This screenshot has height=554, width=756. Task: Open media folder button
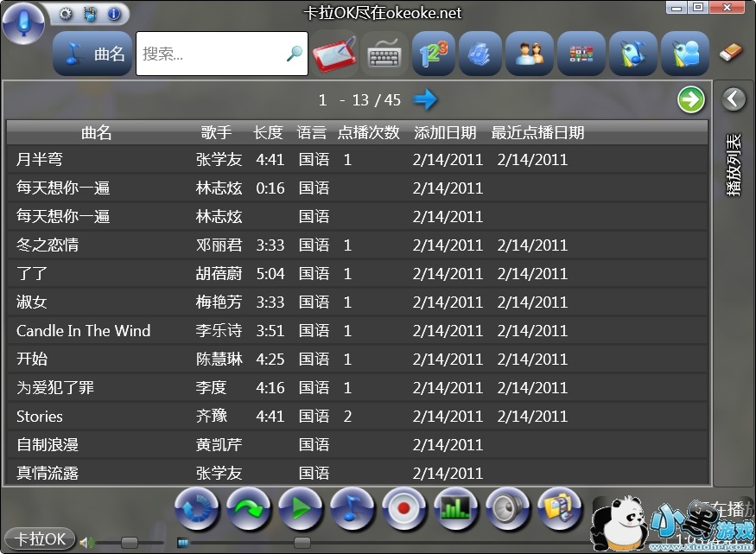point(559,508)
